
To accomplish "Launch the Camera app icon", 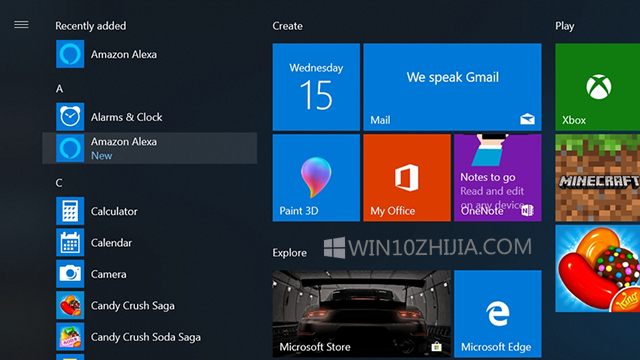I will click(70, 274).
